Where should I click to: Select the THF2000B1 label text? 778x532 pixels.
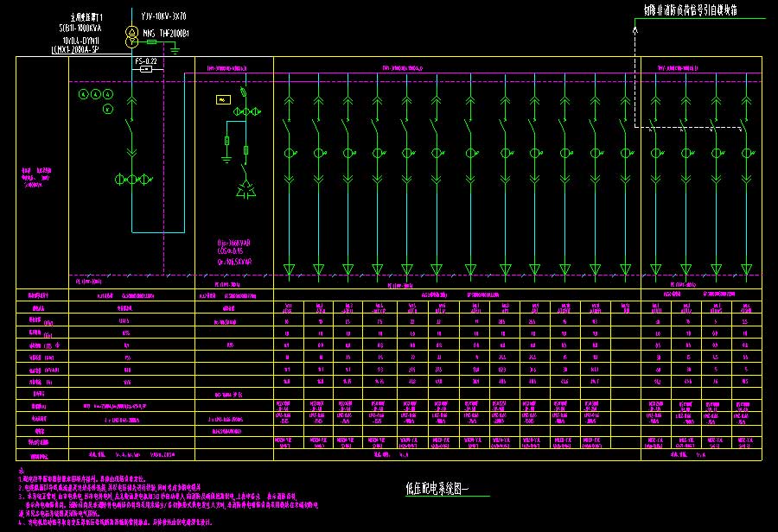[174, 33]
